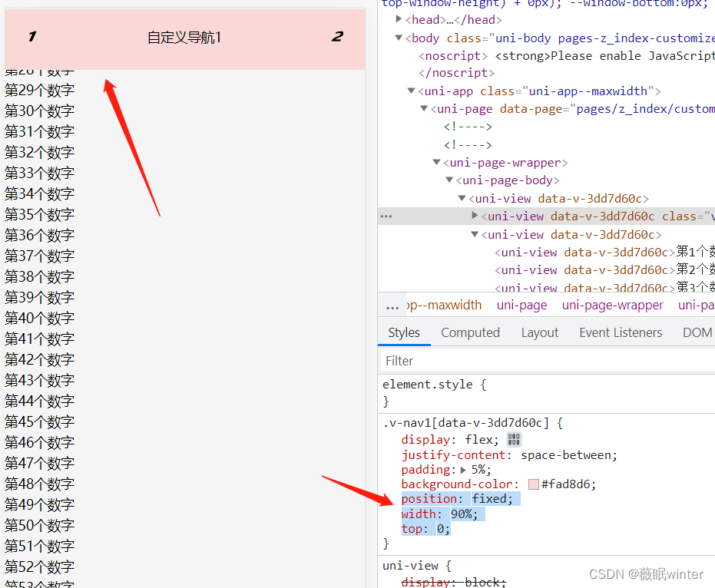Click the 自定义导航1 title
The width and height of the screenshot is (715, 588).
(x=184, y=38)
